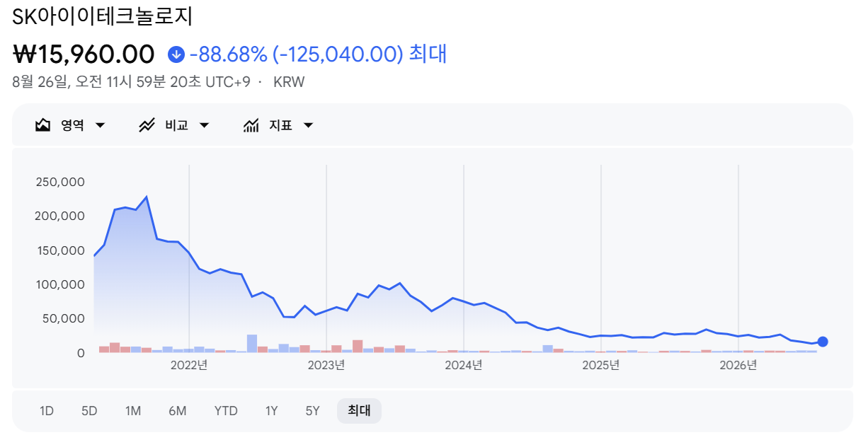This screenshot has width=868, height=435.
Task: Click the tallest volume bar in 2022
Action: [x=252, y=343]
